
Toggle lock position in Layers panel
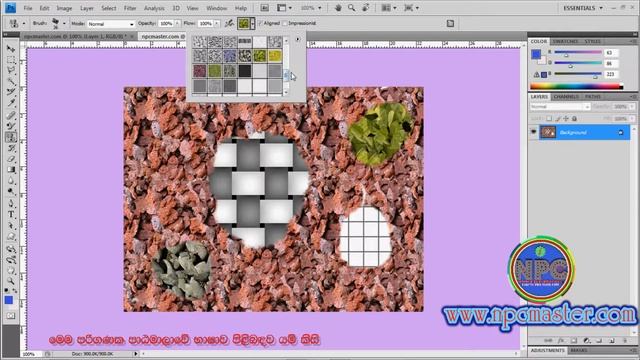point(566,119)
